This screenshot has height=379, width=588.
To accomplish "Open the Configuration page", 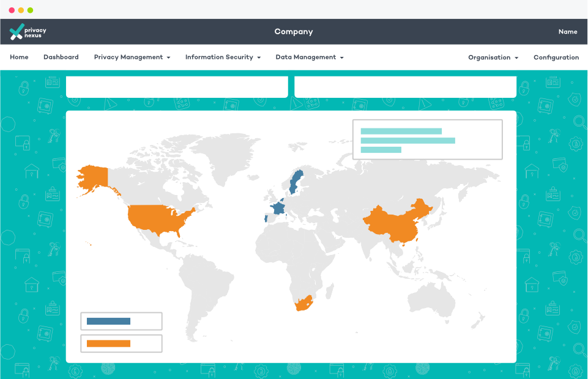I will [x=556, y=57].
